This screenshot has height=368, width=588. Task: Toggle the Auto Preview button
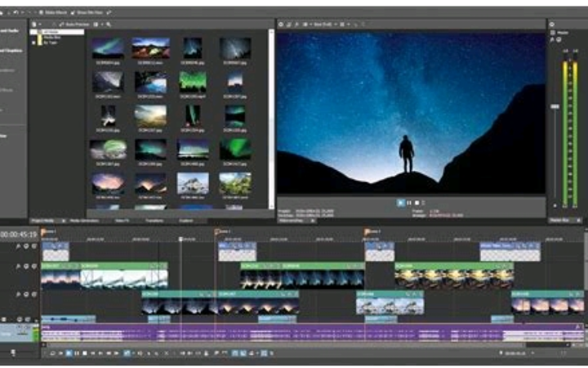(73, 25)
